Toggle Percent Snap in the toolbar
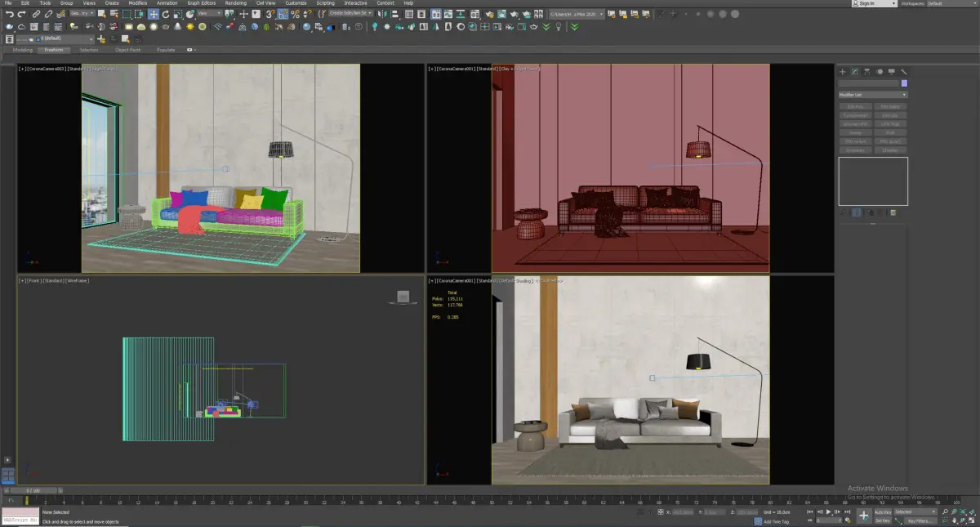 295,14
